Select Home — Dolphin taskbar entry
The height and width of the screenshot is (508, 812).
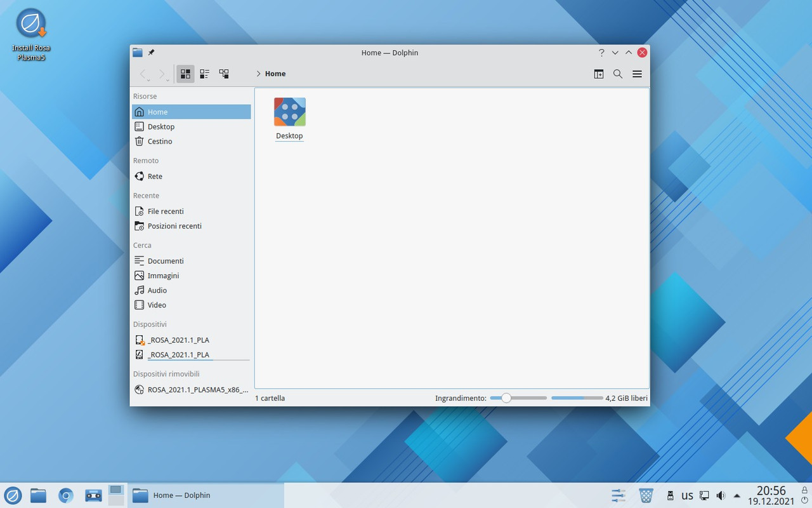[206, 495]
